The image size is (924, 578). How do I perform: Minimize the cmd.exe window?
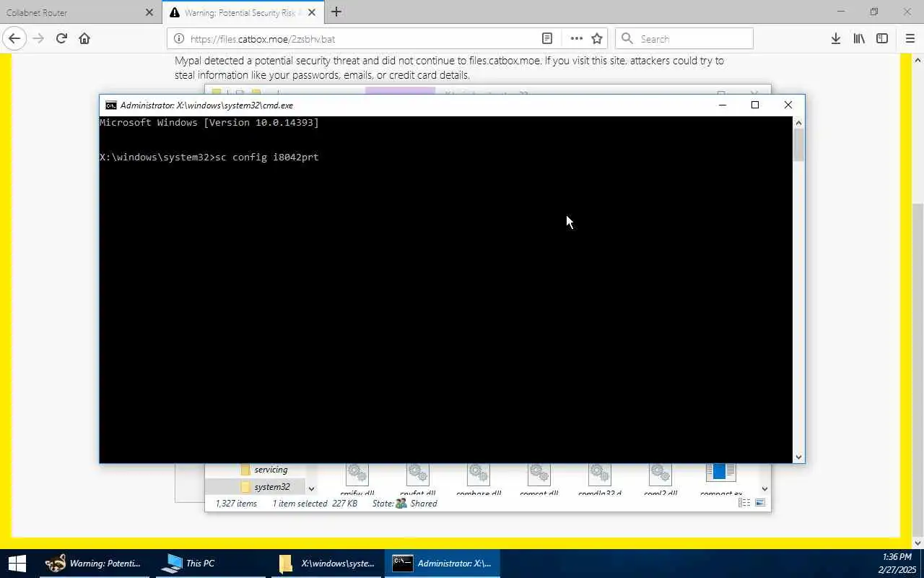coord(722,105)
